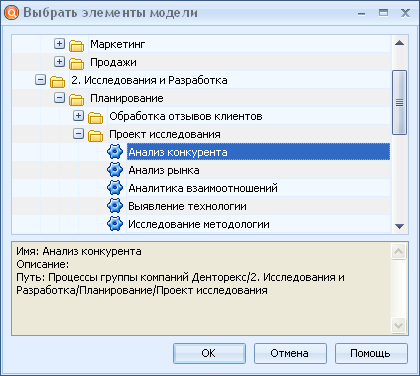420x376 pixels.
Task: Select Исследование методологии in the tree
Action: coord(199,224)
